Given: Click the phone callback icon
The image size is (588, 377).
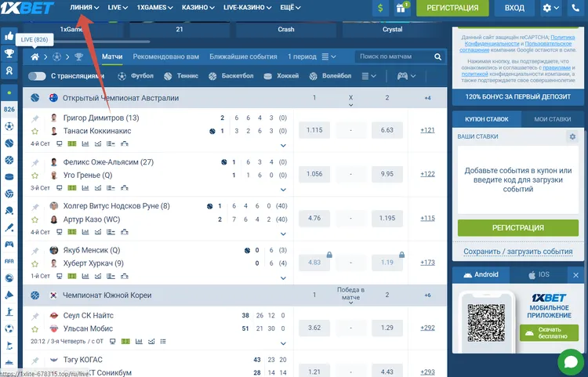Looking at the screenshot, I should click(575, 8).
